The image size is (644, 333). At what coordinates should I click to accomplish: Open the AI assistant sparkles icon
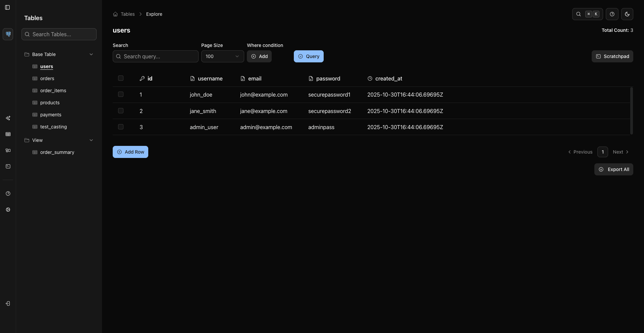[x=8, y=118]
